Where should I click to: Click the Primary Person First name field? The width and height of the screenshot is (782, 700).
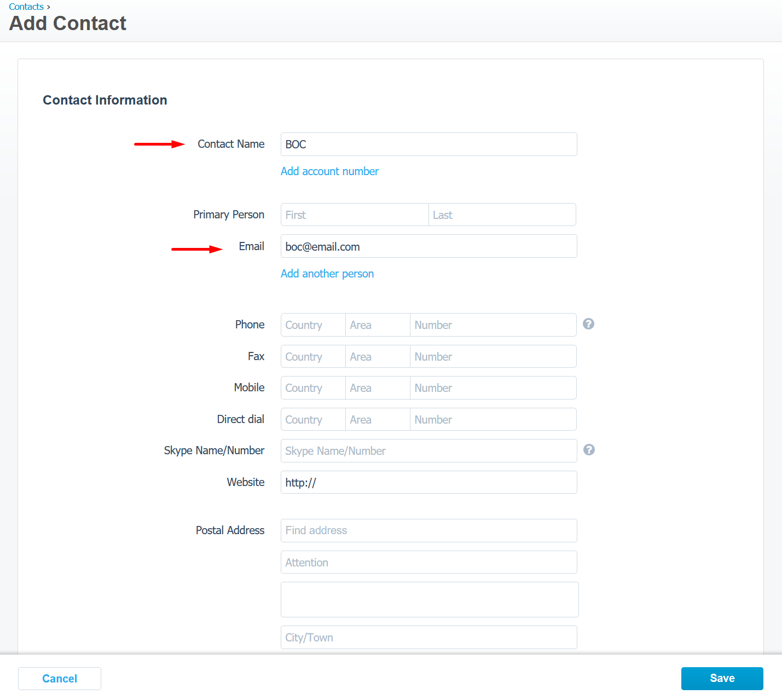(355, 215)
